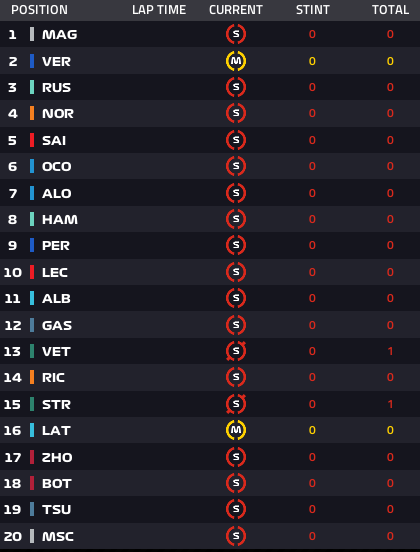Click the LAP TIME column header
Viewport: 420px width, 552px height.
pos(159,10)
